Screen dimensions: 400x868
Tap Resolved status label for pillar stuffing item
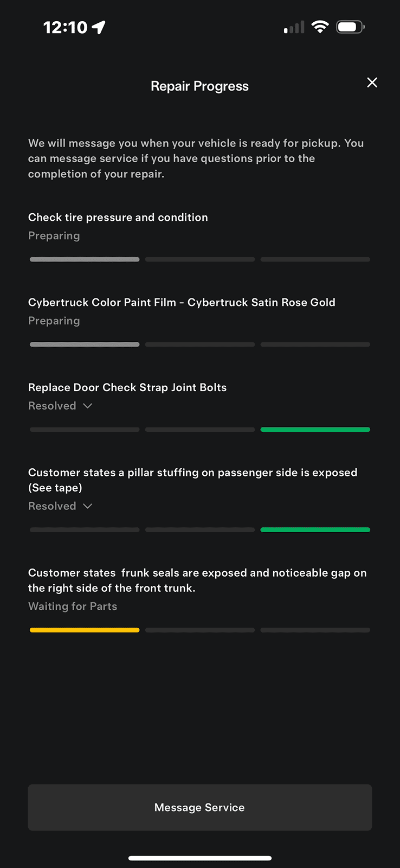pos(52,506)
